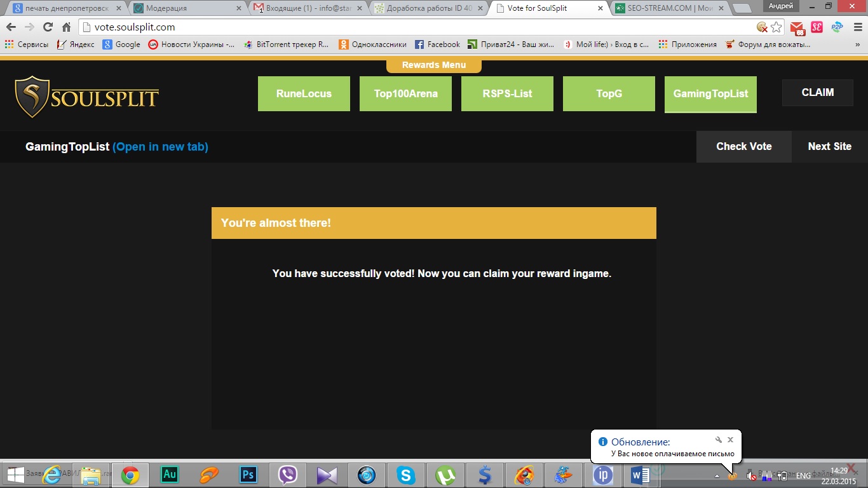868x488 pixels.
Task: Open the Сервисы bookmark
Action: [26, 44]
